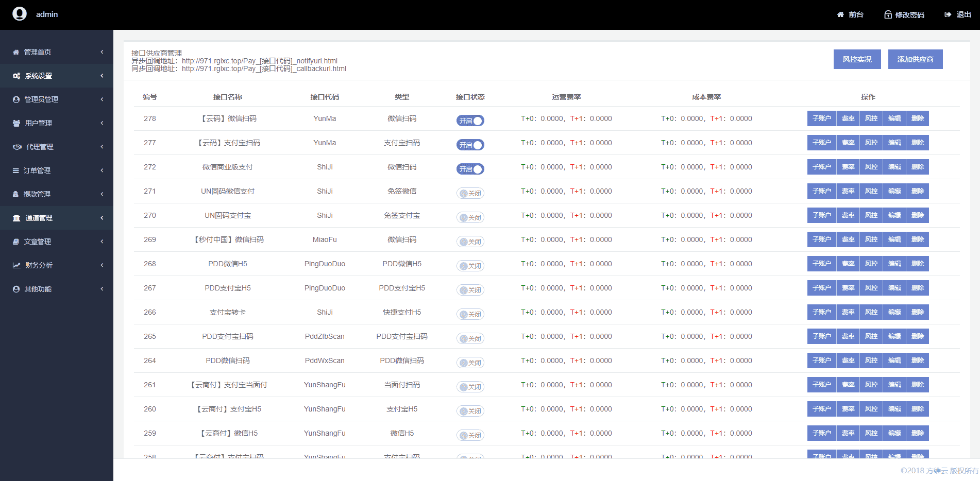The image size is (980, 481).
Task: Enable the status switch for UN固码微信支付
Action: [470, 193]
